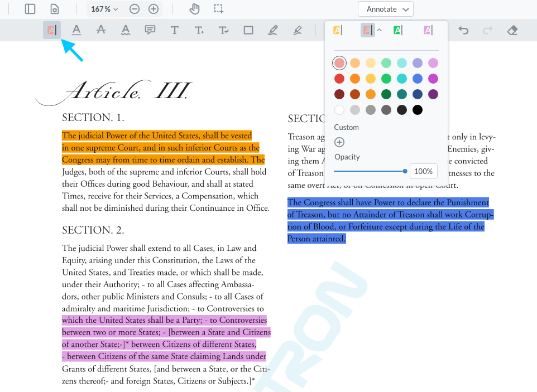Add a custom color with plus button
537x392 pixels.
(x=339, y=142)
